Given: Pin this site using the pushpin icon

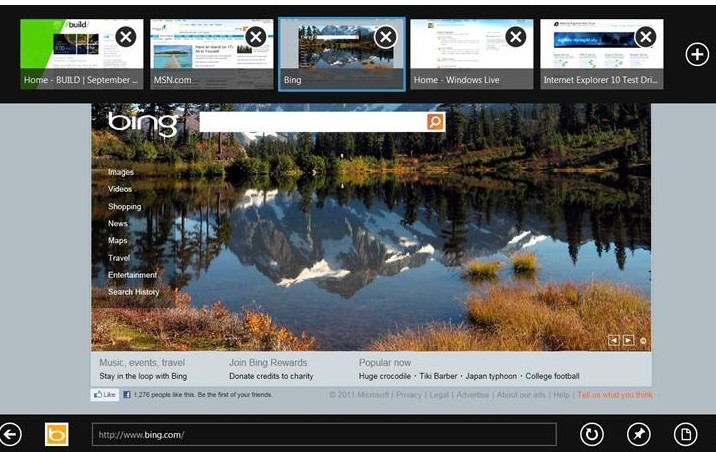Looking at the screenshot, I should (x=638, y=434).
